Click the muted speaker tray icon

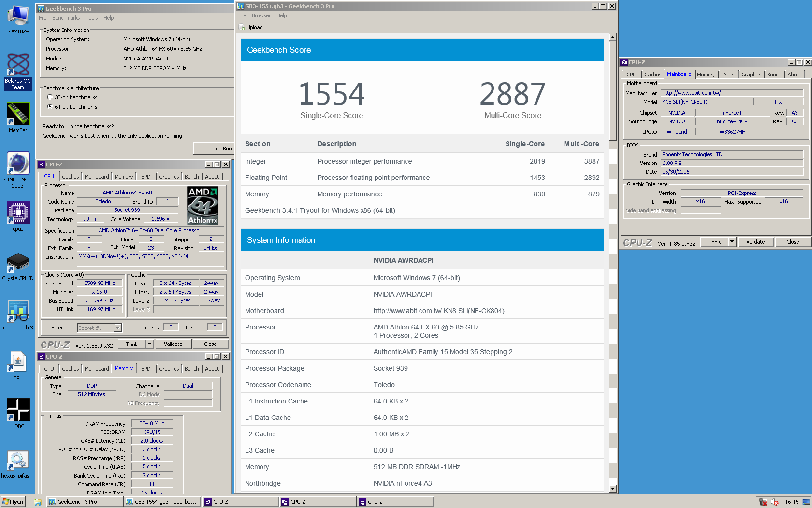pyautogui.click(x=775, y=502)
